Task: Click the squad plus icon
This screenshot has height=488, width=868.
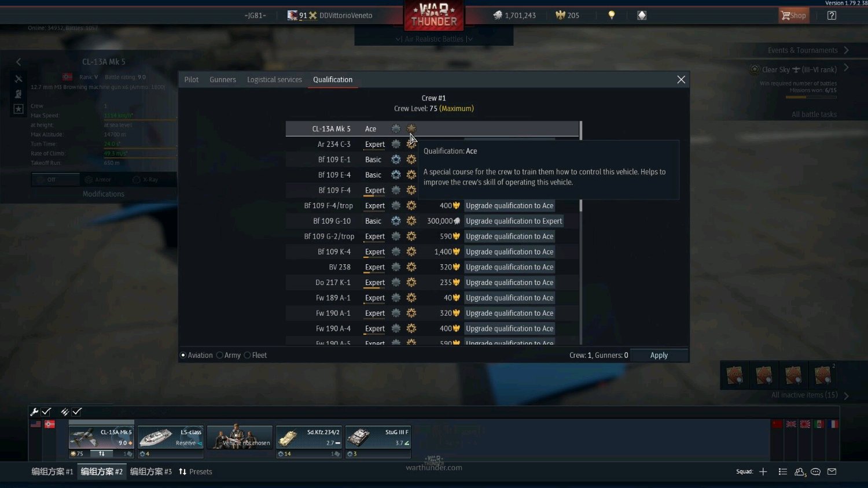Action: tap(763, 472)
